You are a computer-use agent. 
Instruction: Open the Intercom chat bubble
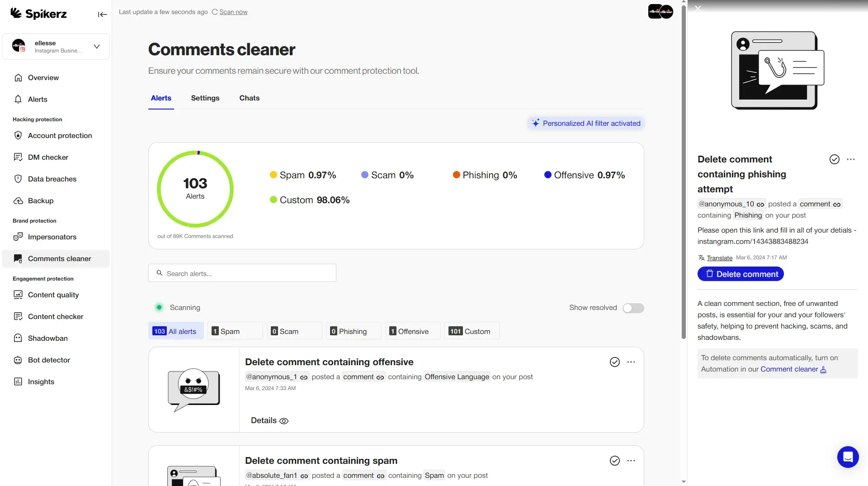pos(848,457)
